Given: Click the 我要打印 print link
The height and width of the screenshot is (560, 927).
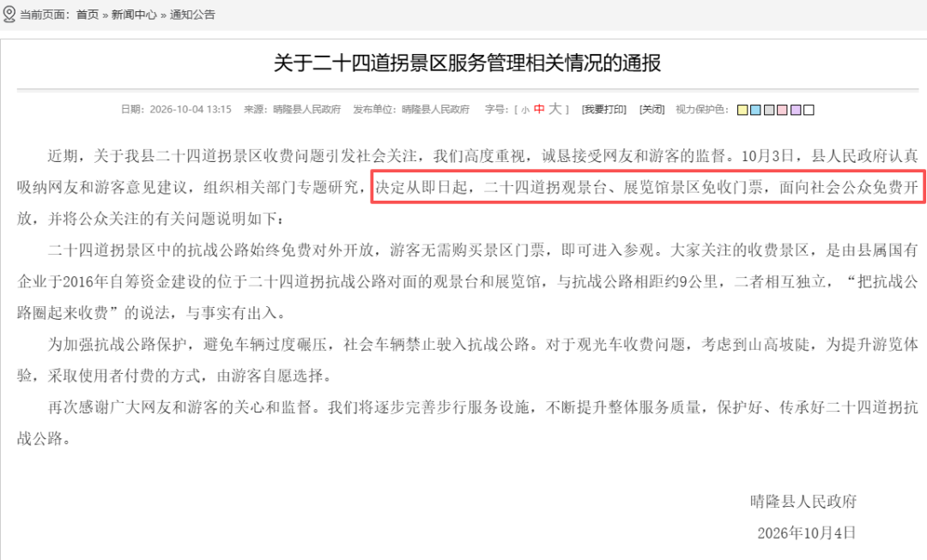Looking at the screenshot, I should click(x=603, y=109).
